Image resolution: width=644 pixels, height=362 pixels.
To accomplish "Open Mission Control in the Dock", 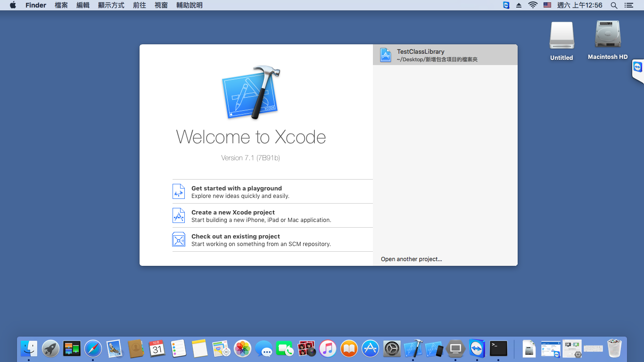I will pos(72,349).
